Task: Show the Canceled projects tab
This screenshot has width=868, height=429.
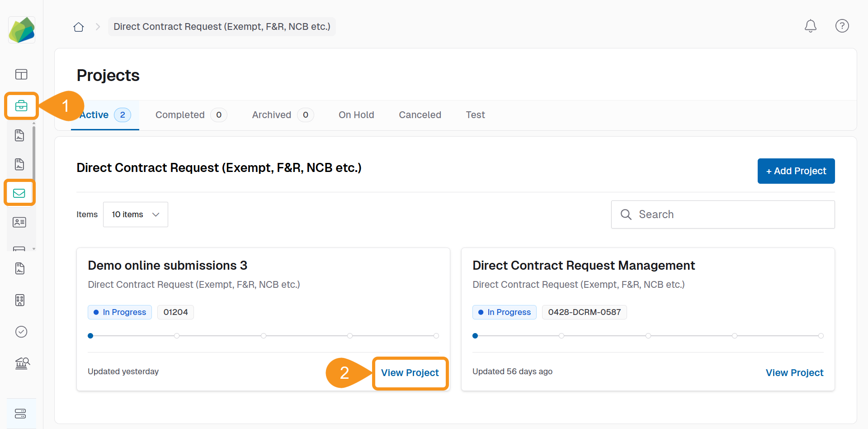Action: pyautogui.click(x=420, y=115)
